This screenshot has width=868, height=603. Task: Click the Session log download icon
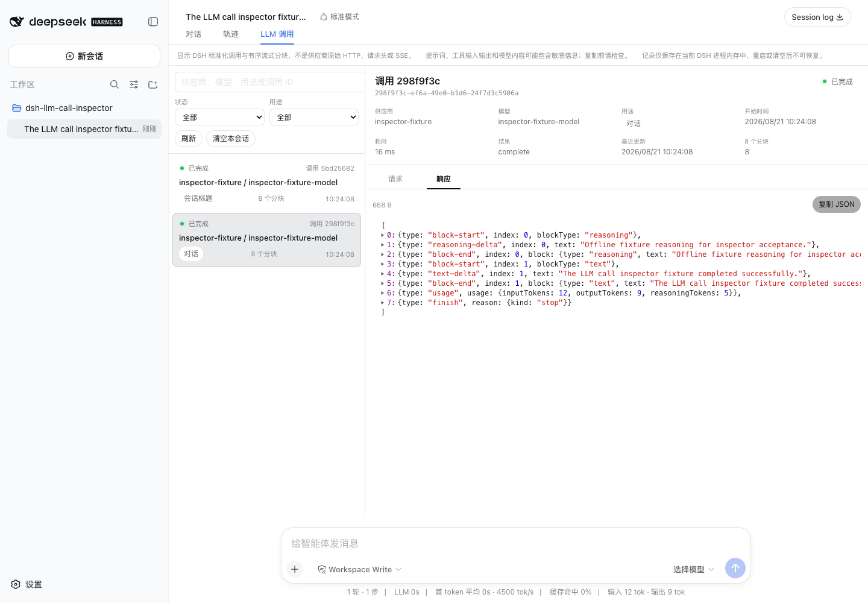(x=840, y=17)
